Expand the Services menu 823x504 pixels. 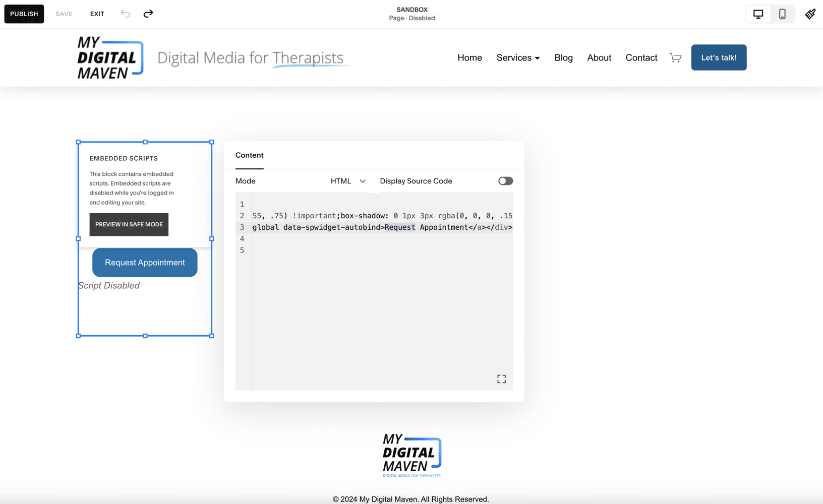click(x=517, y=57)
